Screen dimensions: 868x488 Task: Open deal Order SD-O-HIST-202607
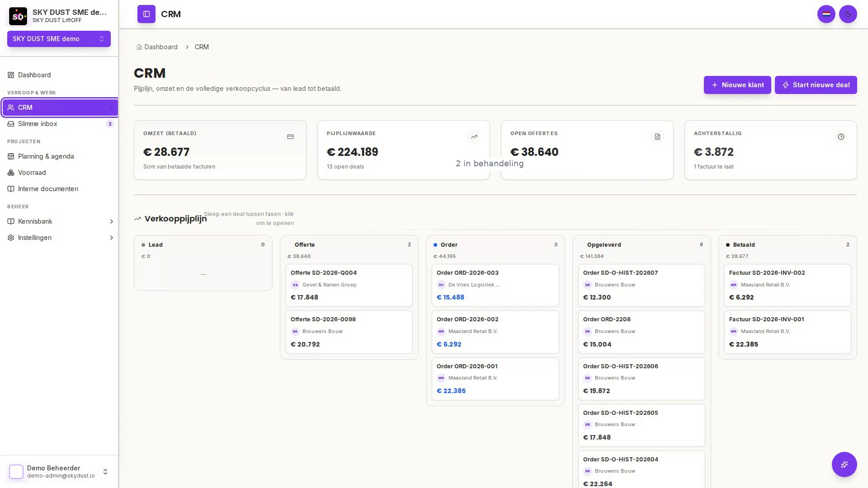[x=642, y=285]
